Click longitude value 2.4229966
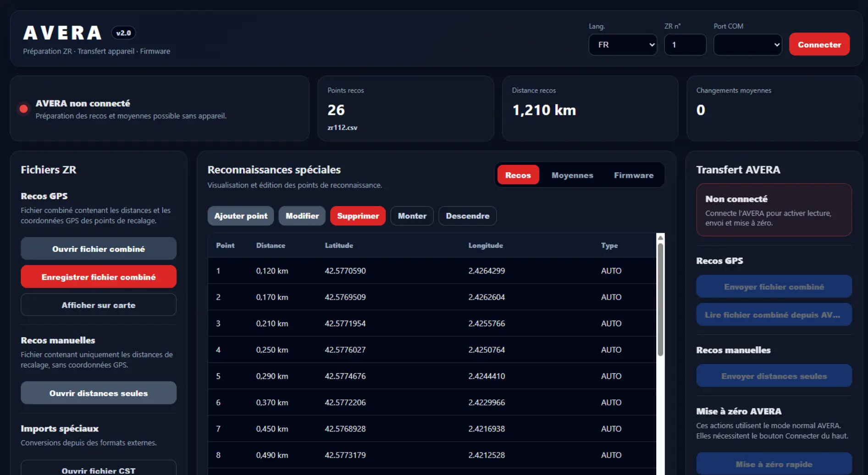 487,403
